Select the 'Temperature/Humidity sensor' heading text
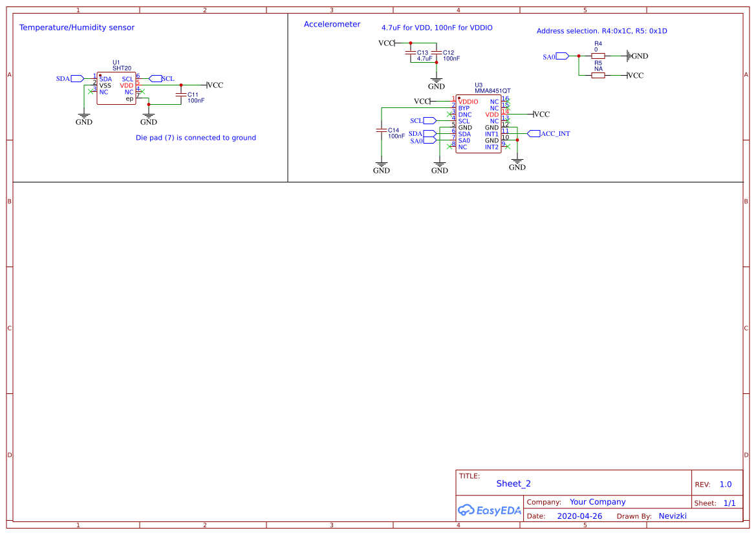The height and width of the screenshot is (535, 756). point(77,28)
